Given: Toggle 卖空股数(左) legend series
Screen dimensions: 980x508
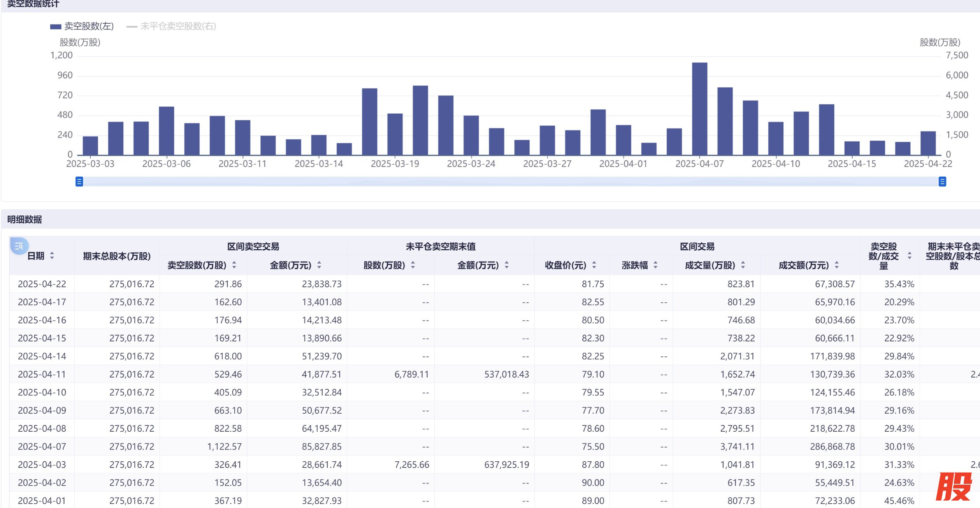Looking at the screenshot, I should coord(82,26).
